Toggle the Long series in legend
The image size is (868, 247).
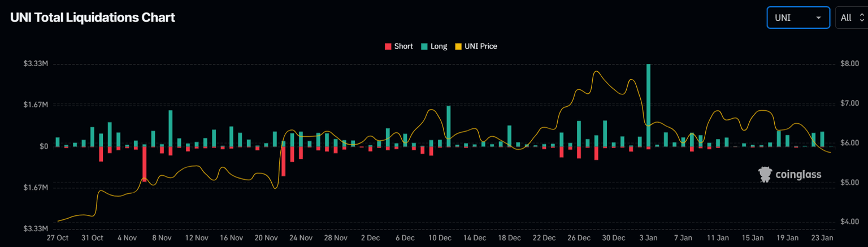pos(434,46)
